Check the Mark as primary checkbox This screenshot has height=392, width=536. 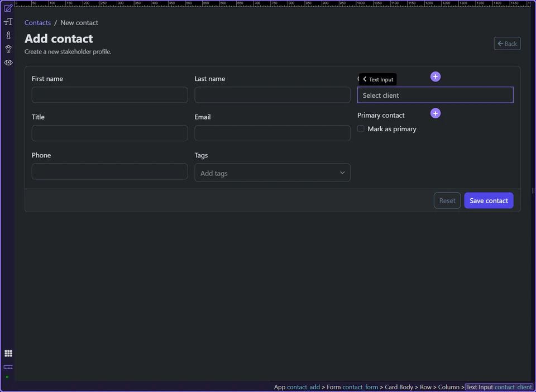[361, 128]
